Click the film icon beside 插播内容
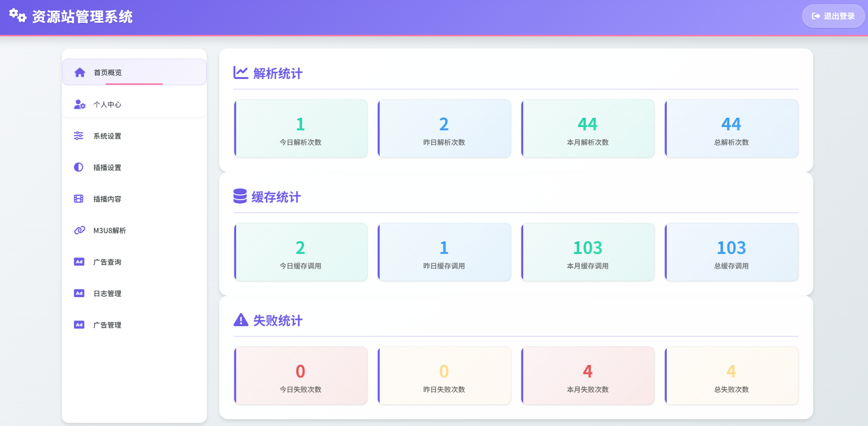This screenshot has width=868, height=426. coord(79,199)
